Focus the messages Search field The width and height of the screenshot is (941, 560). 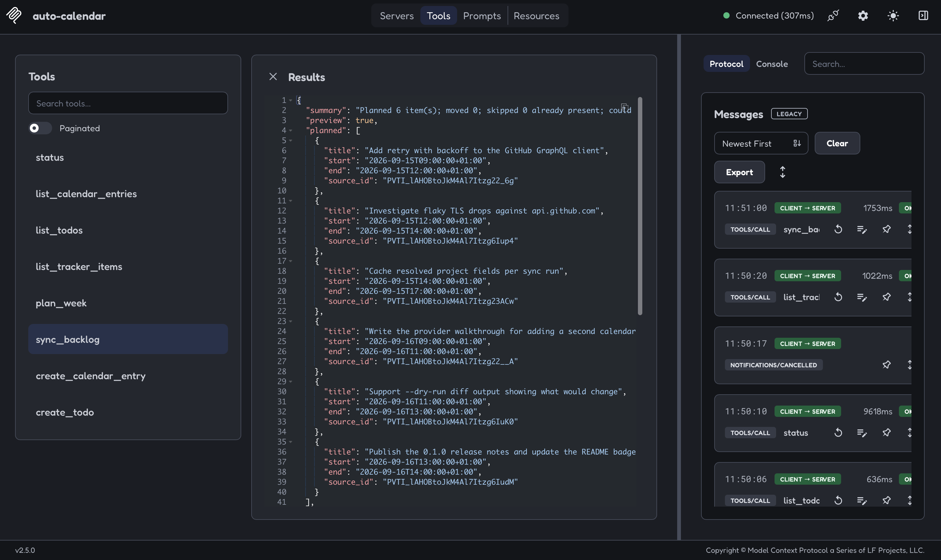864,64
